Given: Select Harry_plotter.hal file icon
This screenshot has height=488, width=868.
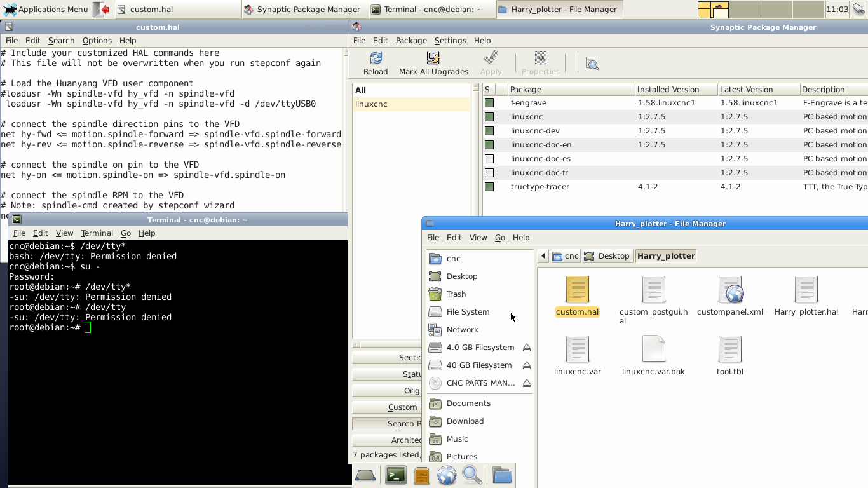Looking at the screenshot, I should pos(806,289).
